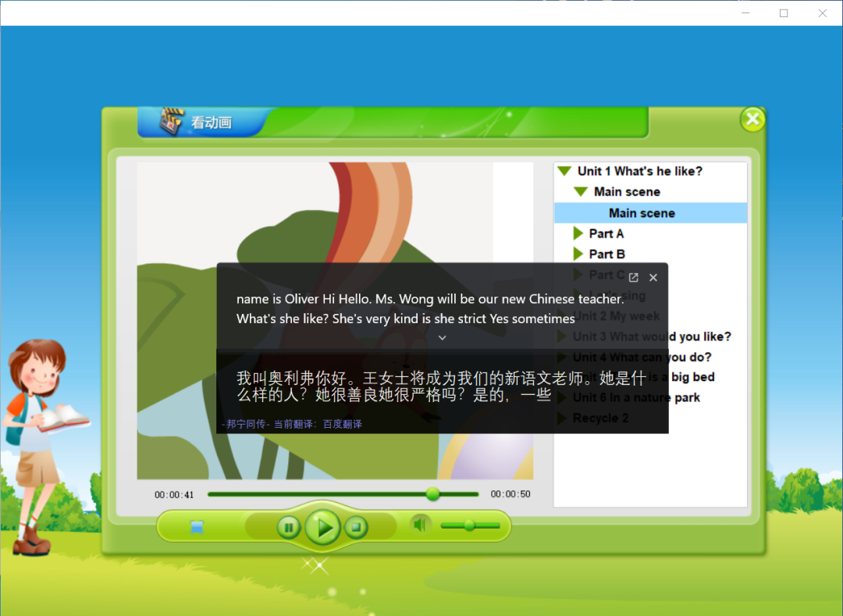Toggle fullscreen video mode icon

197,527
